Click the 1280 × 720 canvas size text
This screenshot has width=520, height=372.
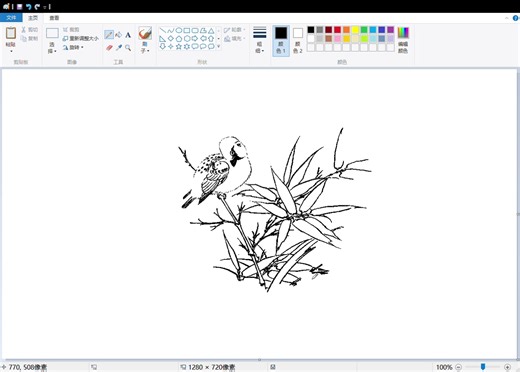[x=212, y=367]
